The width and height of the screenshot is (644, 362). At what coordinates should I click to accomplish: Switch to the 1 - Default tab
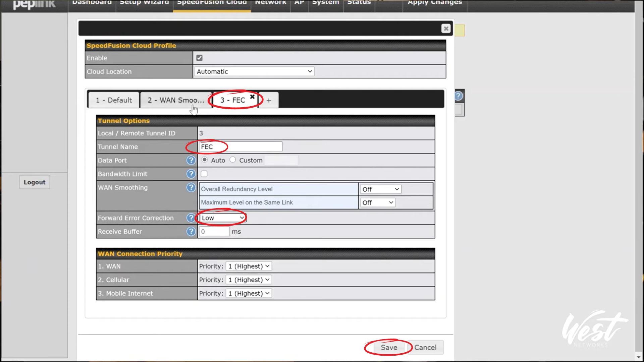point(114,100)
